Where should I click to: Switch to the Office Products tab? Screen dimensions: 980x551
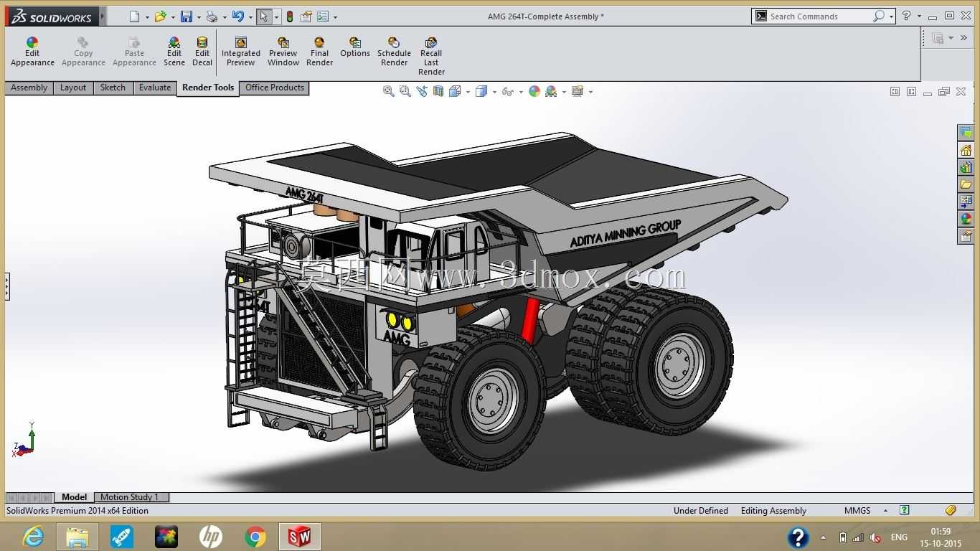275,88
